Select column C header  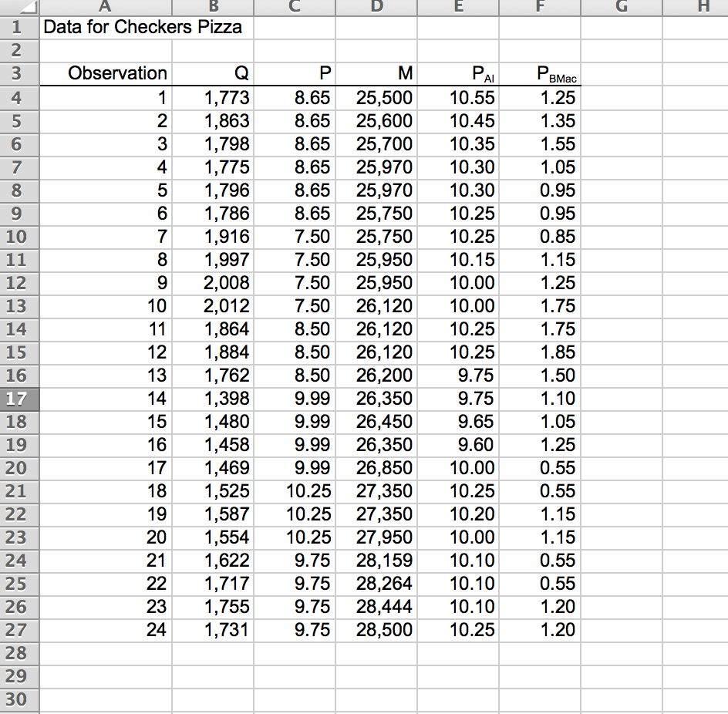295,7
